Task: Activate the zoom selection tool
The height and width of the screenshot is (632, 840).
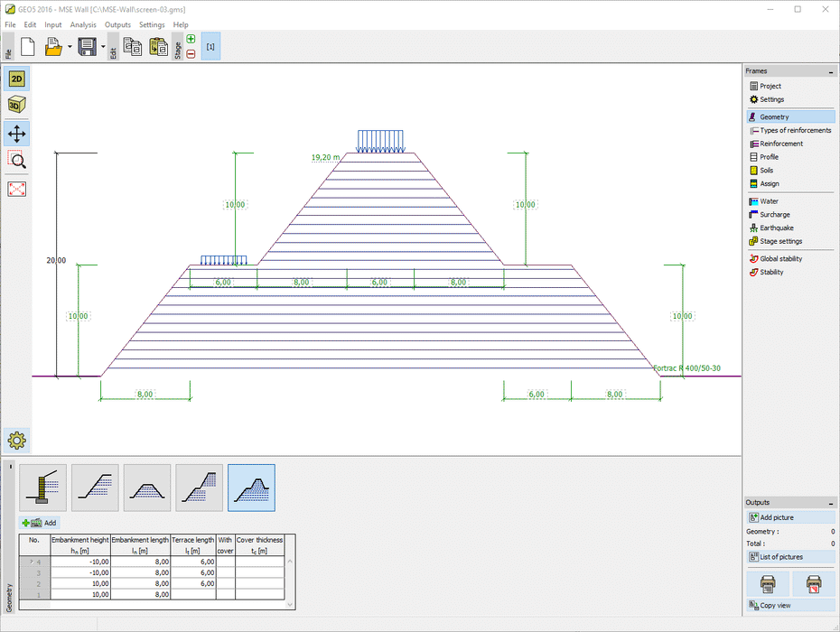Action: point(16,161)
